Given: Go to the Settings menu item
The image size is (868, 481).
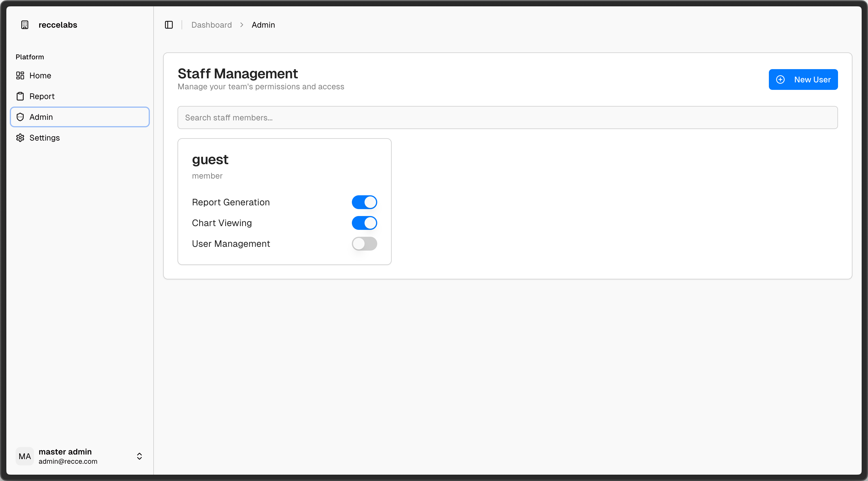Looking at the screenshot, I should (x=44, y=138).
